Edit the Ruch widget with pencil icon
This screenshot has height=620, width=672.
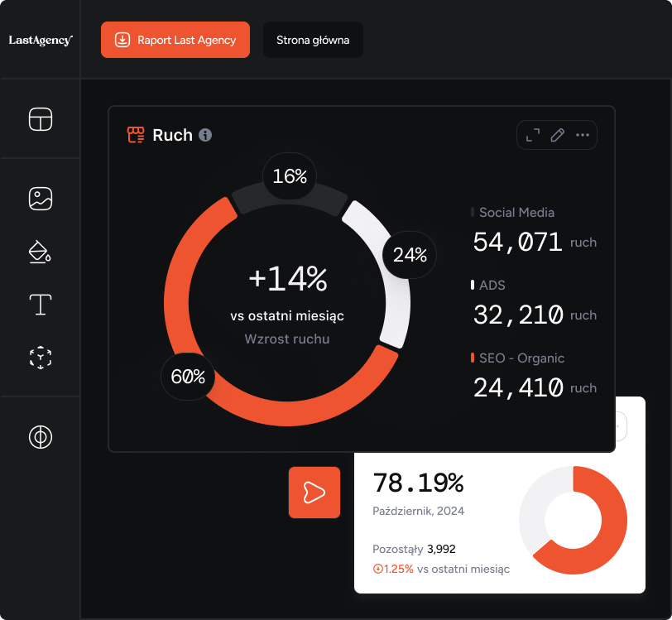pos(557,135)
